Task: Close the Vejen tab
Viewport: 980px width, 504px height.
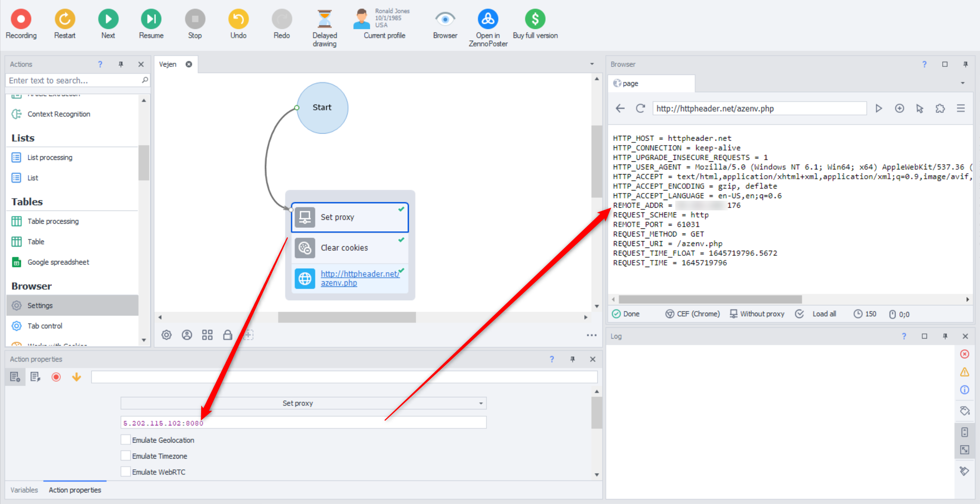Action: point(189,64)
